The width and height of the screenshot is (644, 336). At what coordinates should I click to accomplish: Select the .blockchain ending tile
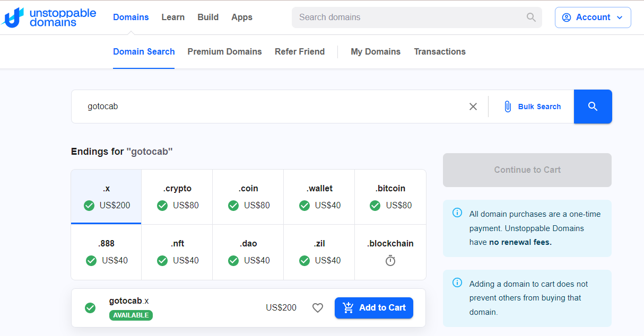pyautogui.click(x=390, y=252)
